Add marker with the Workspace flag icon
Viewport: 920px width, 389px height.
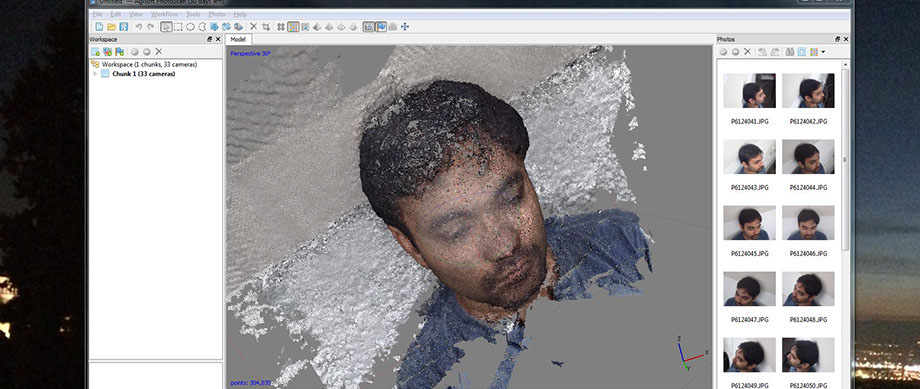120,52
